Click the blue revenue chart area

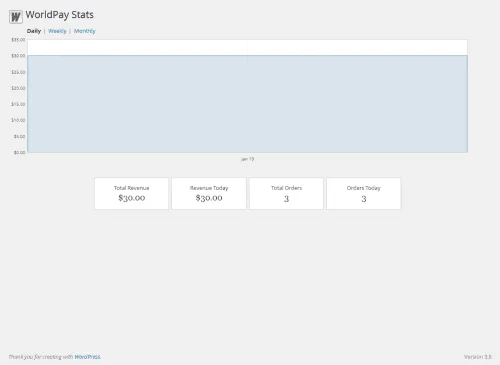tap(247, 104)
